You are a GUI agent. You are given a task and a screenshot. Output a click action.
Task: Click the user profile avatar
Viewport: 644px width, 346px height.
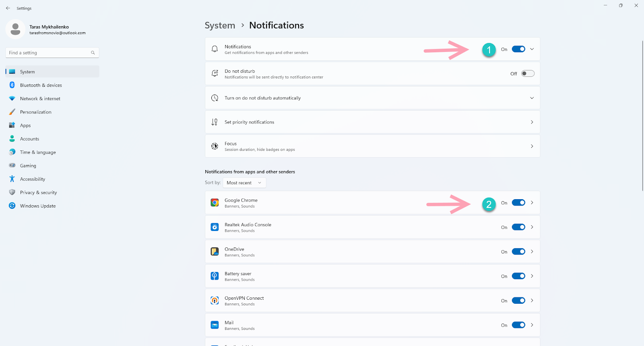click(x=15, y=29)
